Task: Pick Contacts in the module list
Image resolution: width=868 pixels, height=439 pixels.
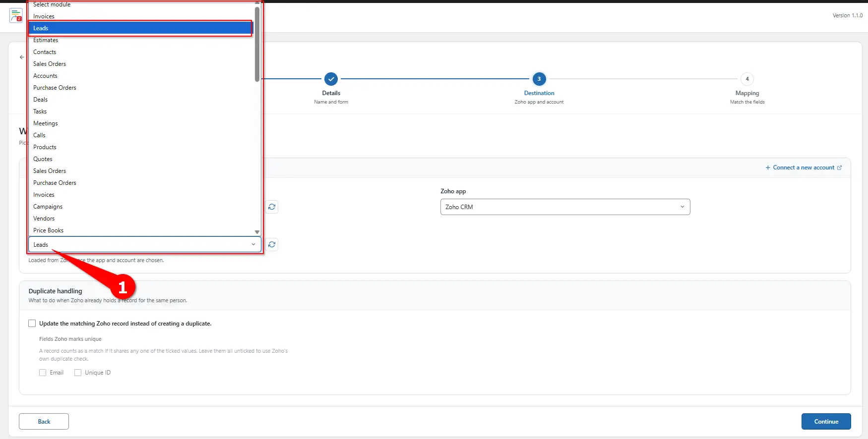Action: pos(140,52)
